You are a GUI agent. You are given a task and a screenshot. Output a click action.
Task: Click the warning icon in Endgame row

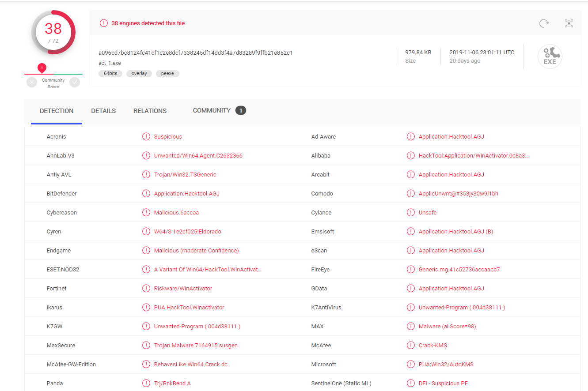click(x=146, y=250)
